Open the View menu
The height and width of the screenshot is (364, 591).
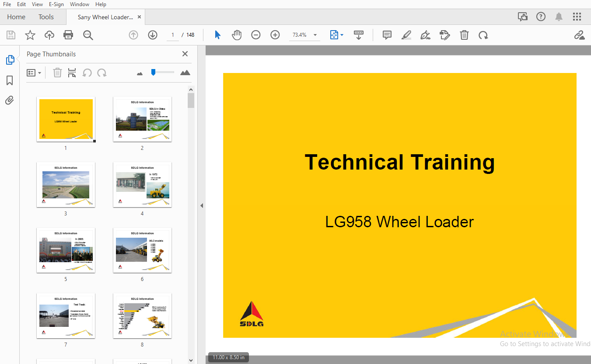click(38, 4)
